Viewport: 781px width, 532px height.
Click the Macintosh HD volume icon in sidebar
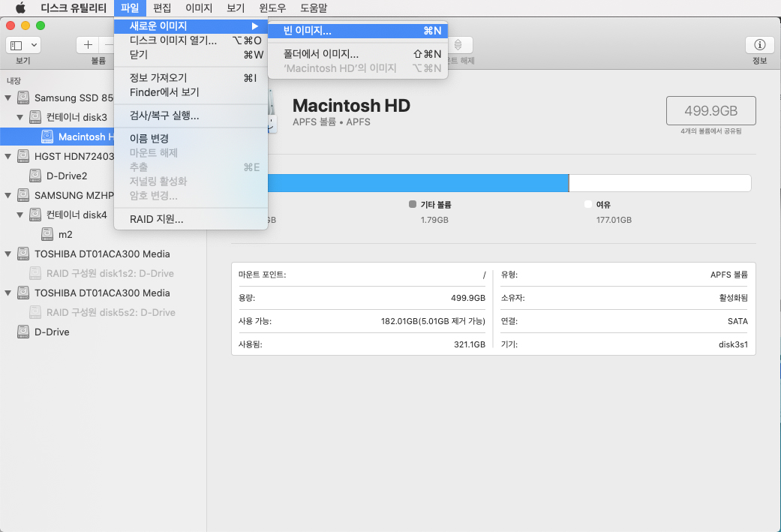click(47, 137)
